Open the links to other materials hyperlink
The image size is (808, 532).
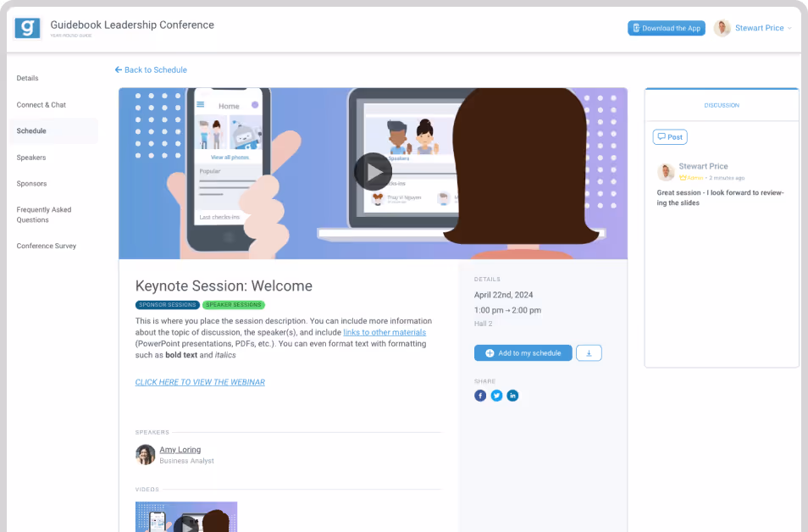[x=385, y=332]
